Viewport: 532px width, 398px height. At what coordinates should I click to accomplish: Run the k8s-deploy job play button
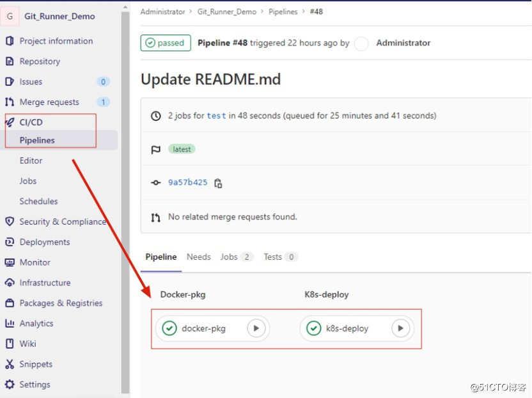pos(401,328)
